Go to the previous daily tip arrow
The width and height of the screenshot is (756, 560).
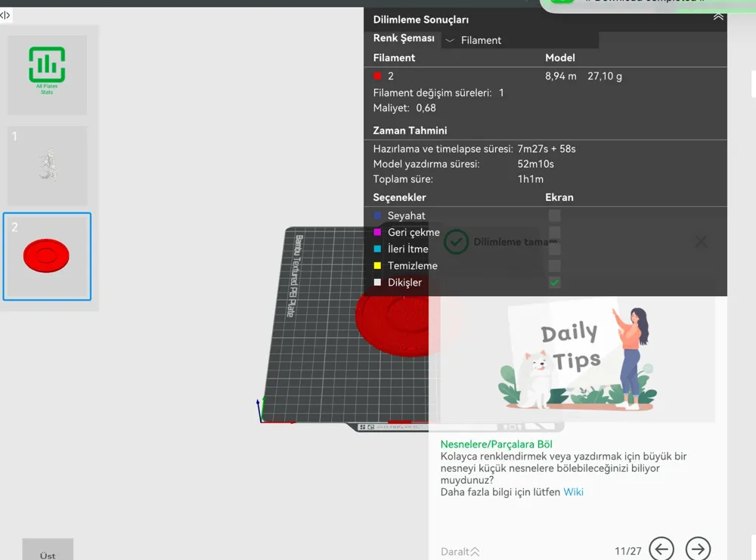coord(661,549)
